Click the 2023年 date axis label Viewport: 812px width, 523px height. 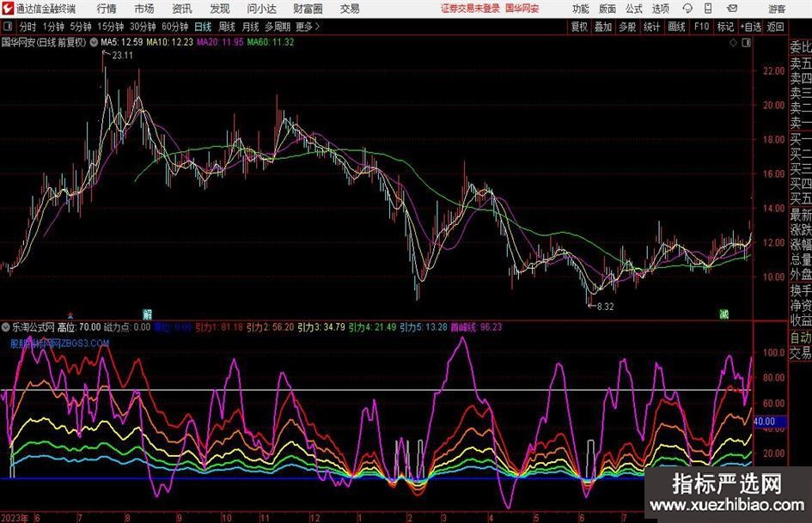click(15, 518)
